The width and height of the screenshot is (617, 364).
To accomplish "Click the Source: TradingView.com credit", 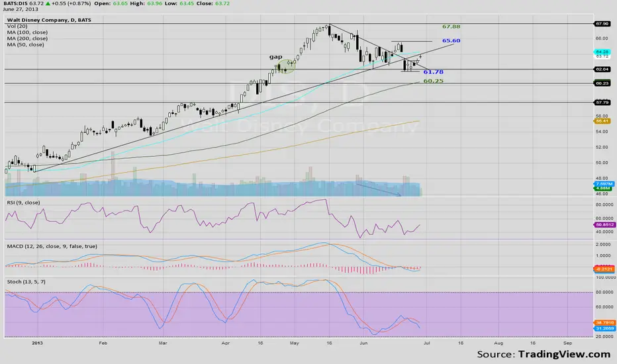I will pos(544,354).
